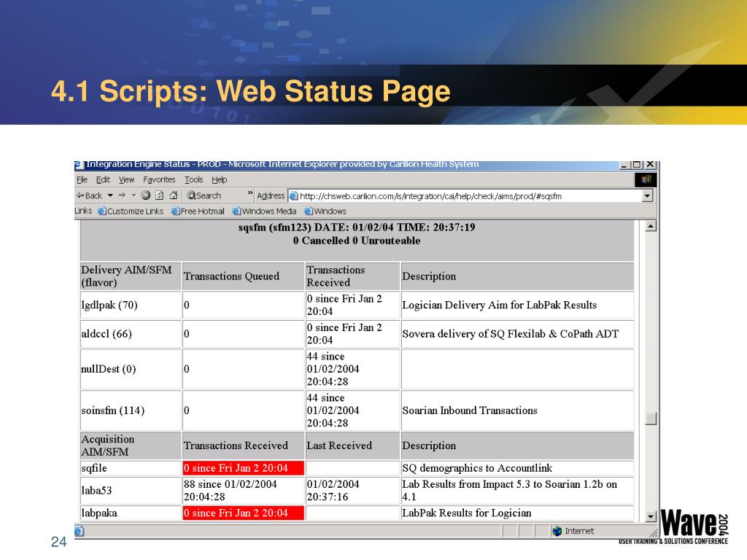Click 'Delivery AIM/SFM (flavor)' header

[x=131, y=276]
